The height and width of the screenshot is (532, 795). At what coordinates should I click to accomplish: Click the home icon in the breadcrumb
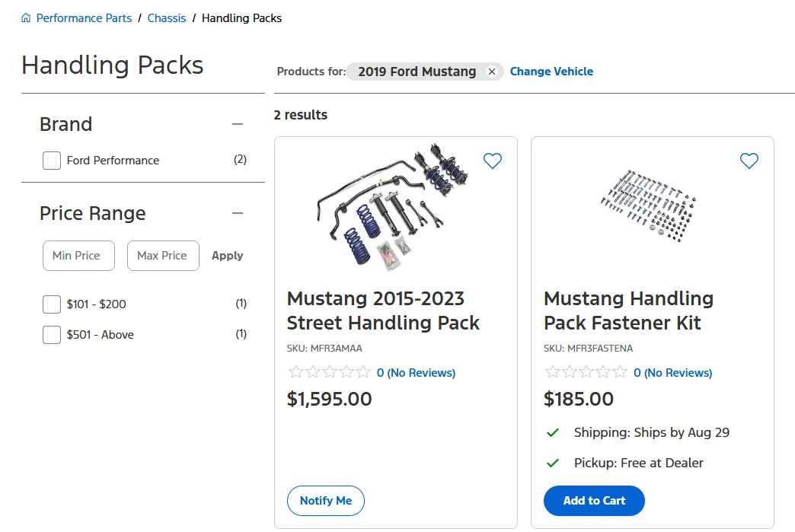[x=26, y=18]
